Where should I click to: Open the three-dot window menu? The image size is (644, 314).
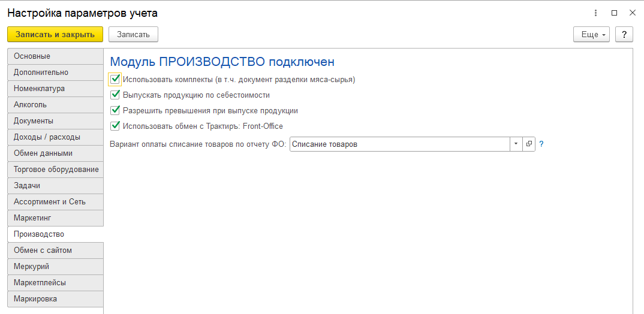pos(595,13)
